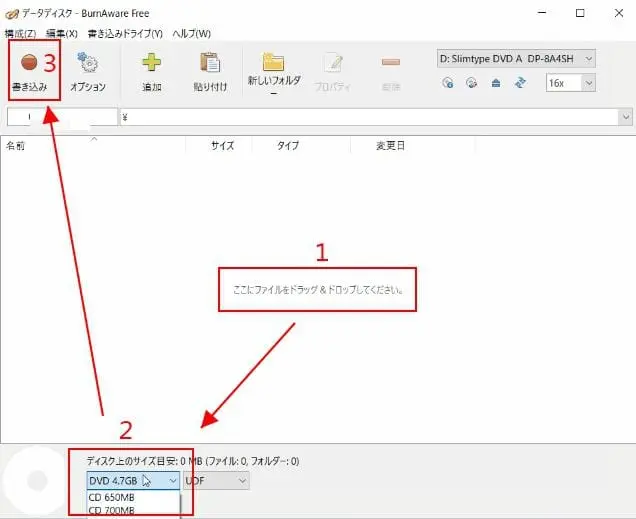Click the refresh drive arrows icon
This screenshot has width=636, height=519.
pyautogui.click(x=520, y=83)
